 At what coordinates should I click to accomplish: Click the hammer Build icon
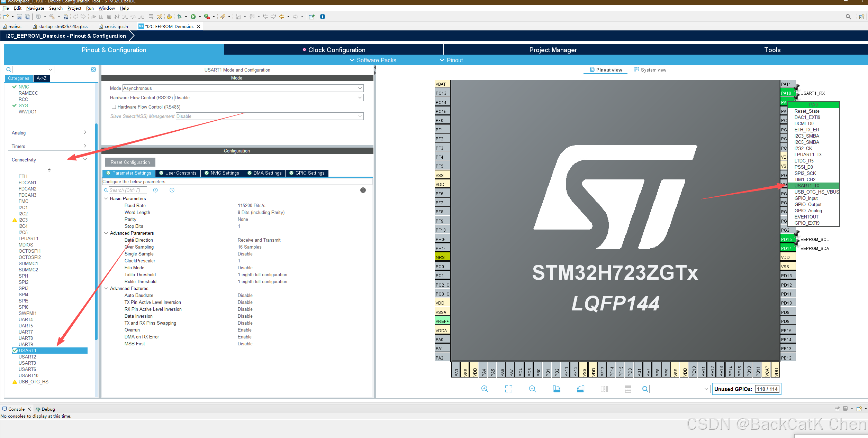(x=52, y=17)
